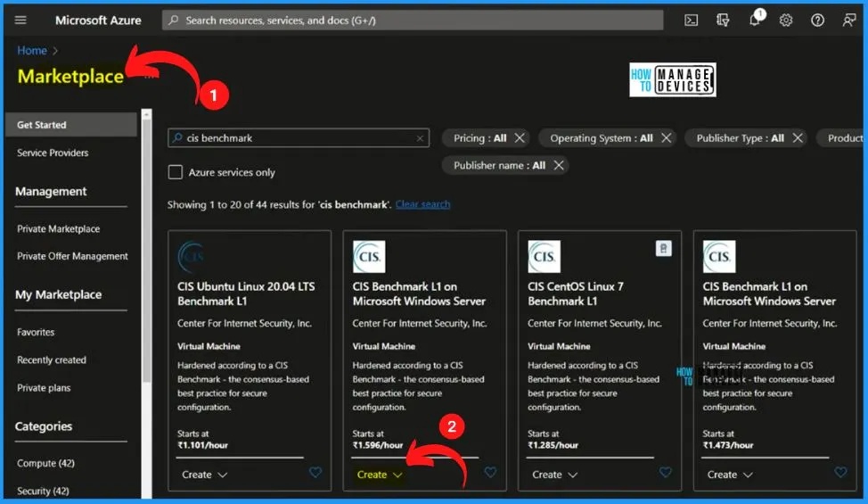Viewport: 868px width, 504px height.
Task: Enable the Azure services only checkbox
Action: 175,172
